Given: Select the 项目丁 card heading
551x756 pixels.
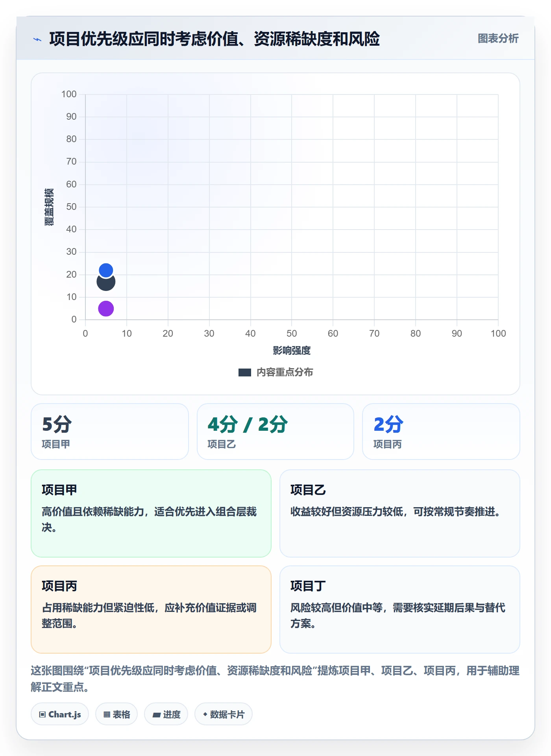Looking at the screenshot, I should click(x=308, y=586).
